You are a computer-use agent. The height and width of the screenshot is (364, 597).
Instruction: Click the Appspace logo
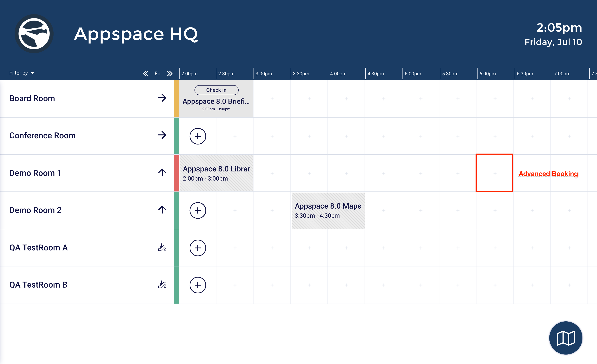tap(34, 34)
